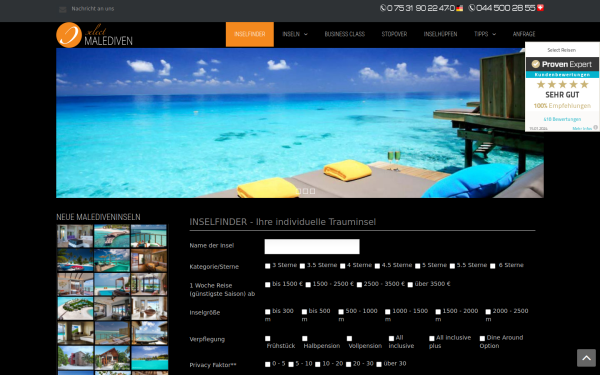The image size is (600, 375).
Task: Click the Select Malediven orange logo
Action: click(x=94, y=35)
